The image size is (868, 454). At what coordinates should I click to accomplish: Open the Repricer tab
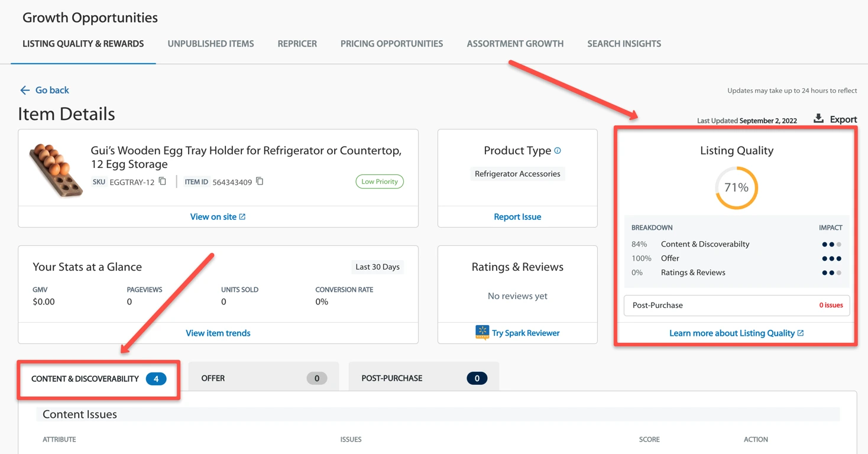[297, 43]
